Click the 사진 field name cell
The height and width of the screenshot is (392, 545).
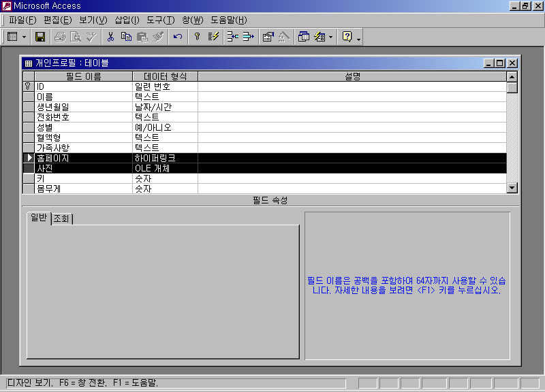[x=83, y=168]
